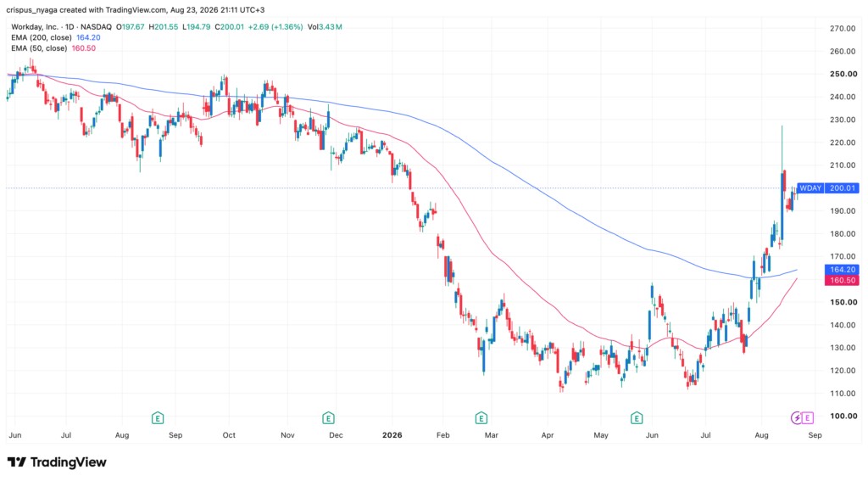
Task: Click the blue 200.01 last price tag
Action: tap(842, 188)
